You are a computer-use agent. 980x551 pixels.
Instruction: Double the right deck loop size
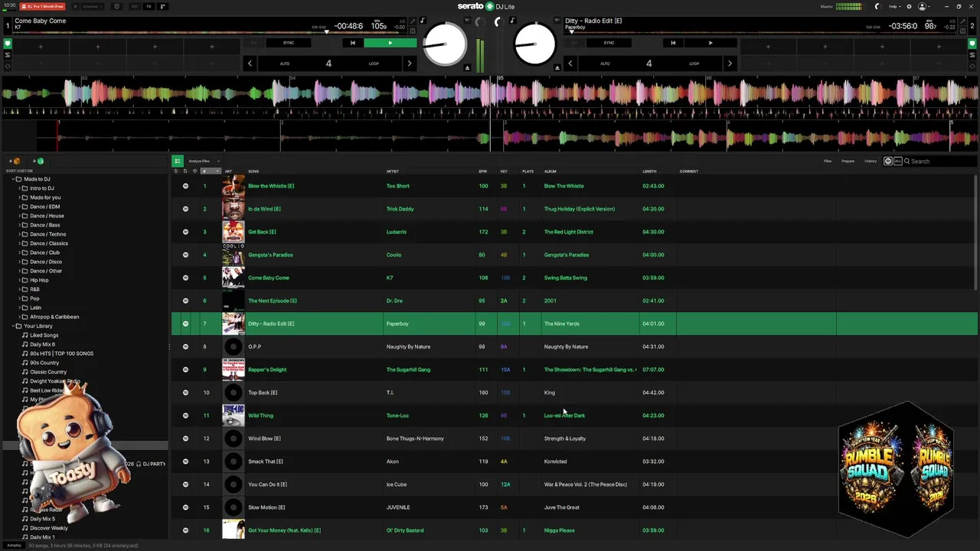[729, 64]
